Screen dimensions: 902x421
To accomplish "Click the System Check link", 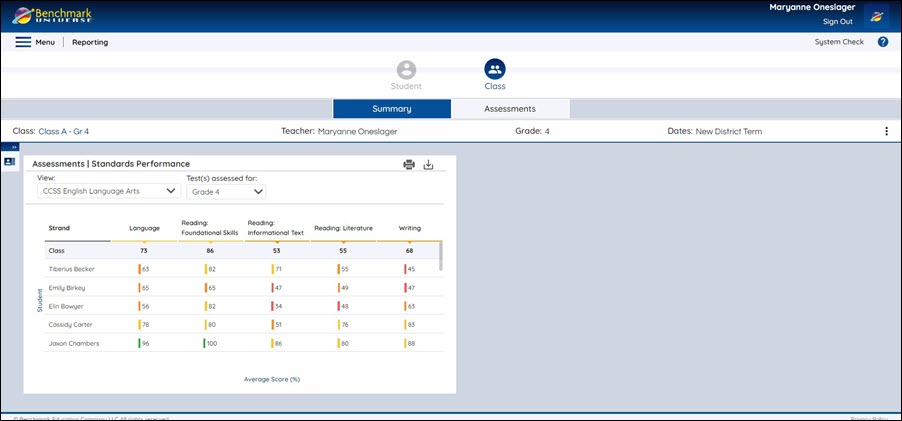I will point(839,42).
